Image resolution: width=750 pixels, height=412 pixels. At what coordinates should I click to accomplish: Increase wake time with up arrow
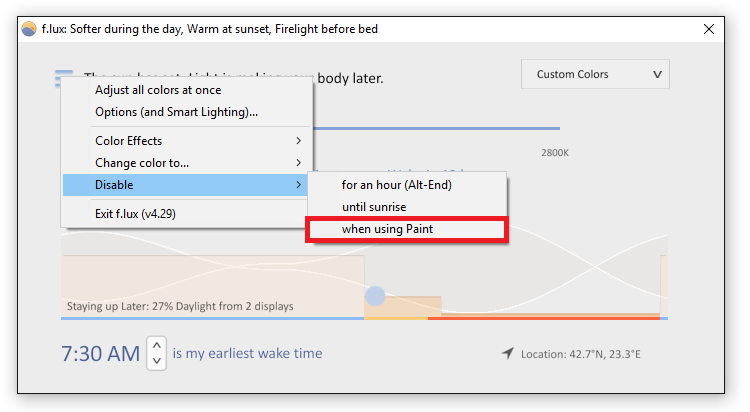pyautogui.click(x=156, y=345)
